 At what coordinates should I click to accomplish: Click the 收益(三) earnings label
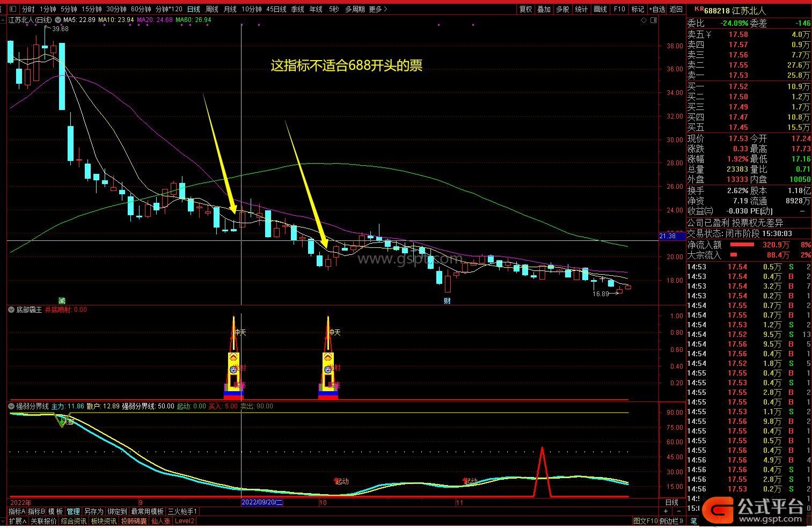point(701,211)
